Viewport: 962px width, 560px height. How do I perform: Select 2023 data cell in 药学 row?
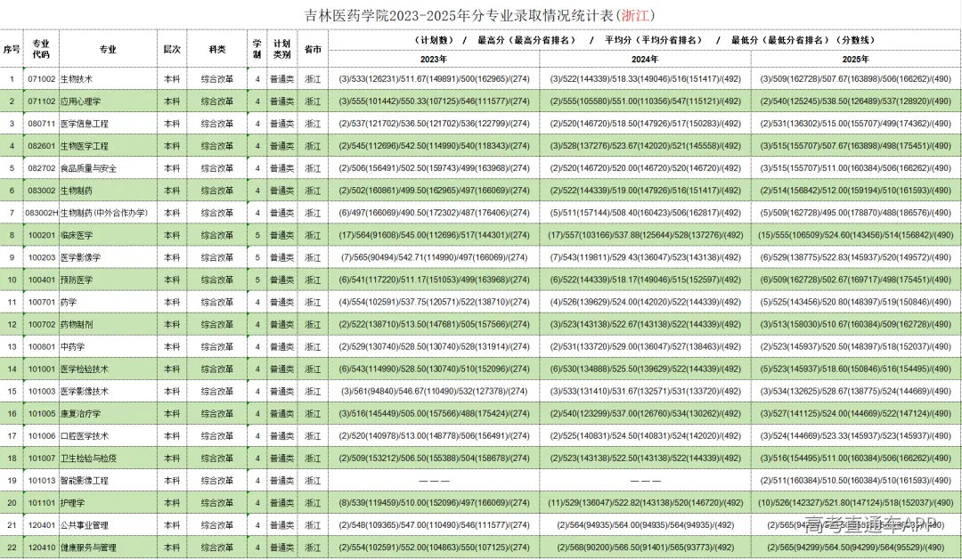434,302
